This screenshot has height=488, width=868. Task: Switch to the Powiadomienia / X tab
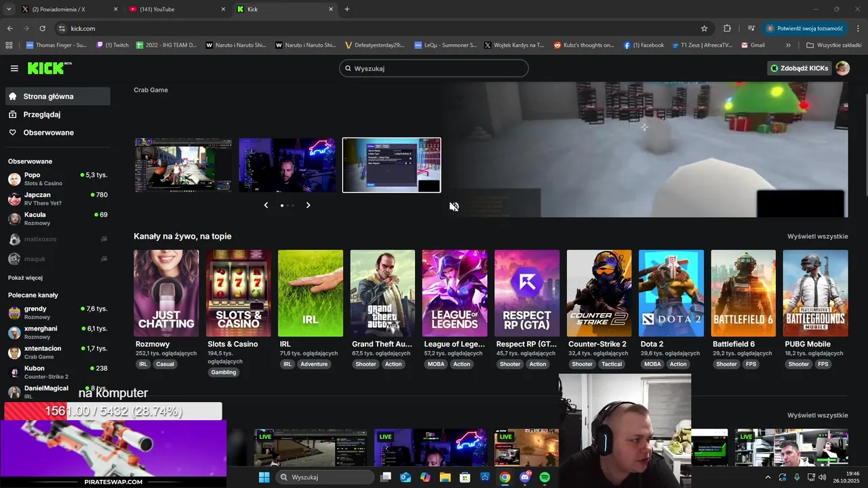point(70,9)
